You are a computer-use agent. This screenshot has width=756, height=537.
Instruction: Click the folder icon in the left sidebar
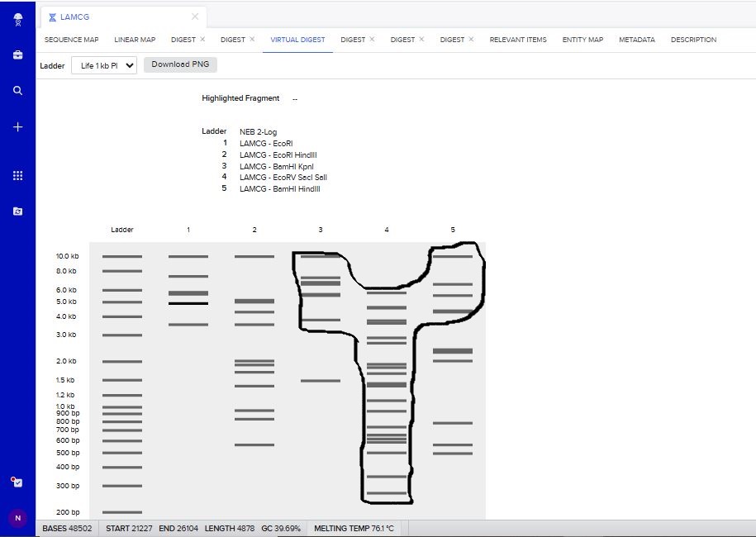(17, 211)
